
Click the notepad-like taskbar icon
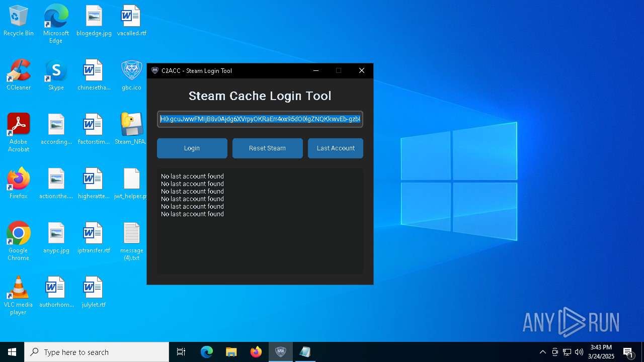tap(305, 352)
